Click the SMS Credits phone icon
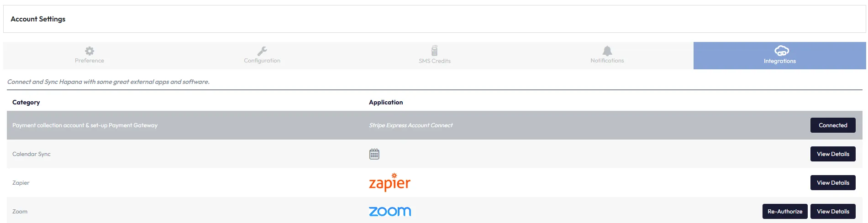 (434, 51)
